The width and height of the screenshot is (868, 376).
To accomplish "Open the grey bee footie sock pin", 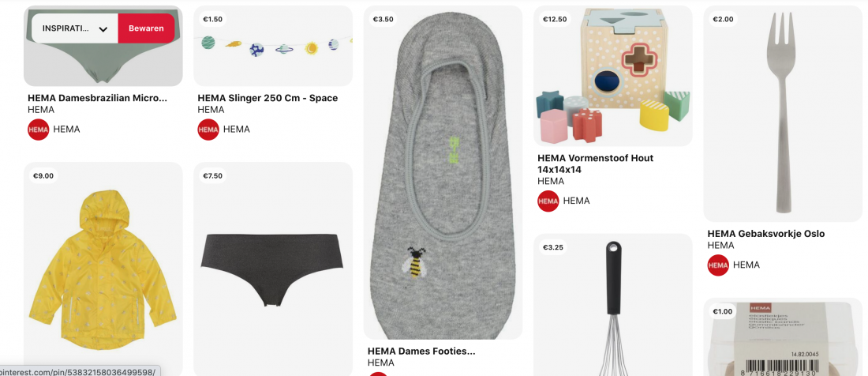I will (x=443, y=172).
